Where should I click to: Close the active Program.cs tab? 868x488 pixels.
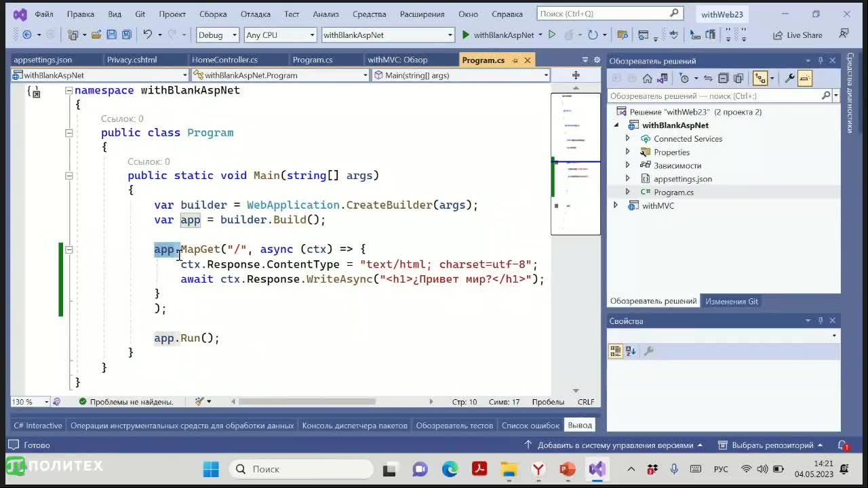[x=528, y=60]
